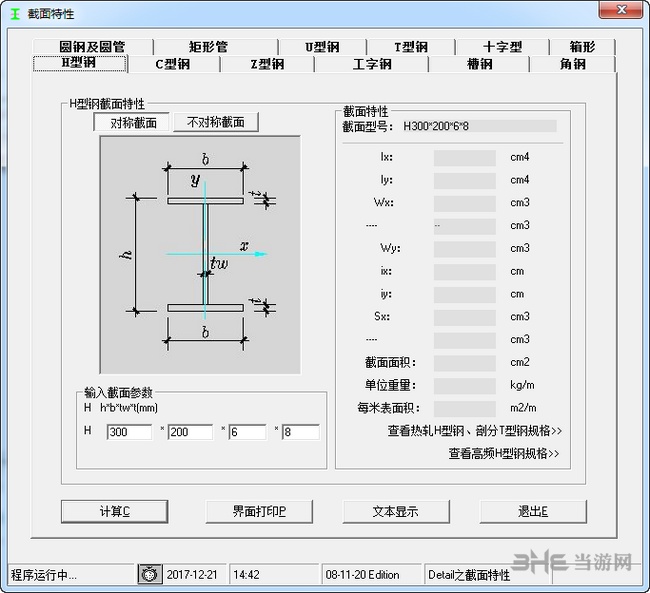
Task: Click the time 14:42 in status bar
Action: click(x=246, y=575)
